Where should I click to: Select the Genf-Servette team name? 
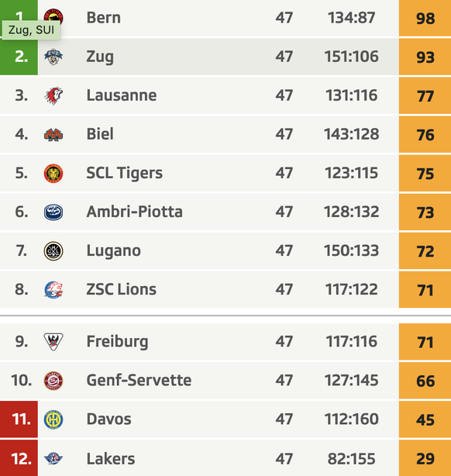[139, 381]
